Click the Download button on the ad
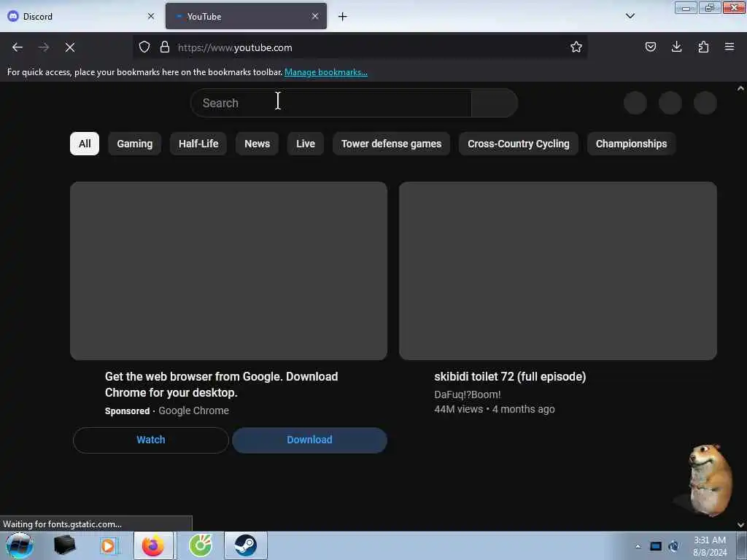This screenshot has width=747, height=560. 309,440
